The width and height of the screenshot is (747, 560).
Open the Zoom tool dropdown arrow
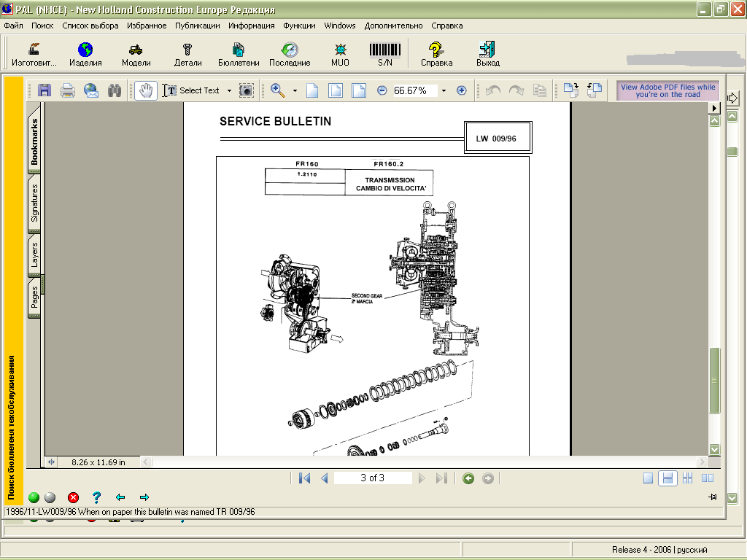pyautogui.click(x=295, y=90)
